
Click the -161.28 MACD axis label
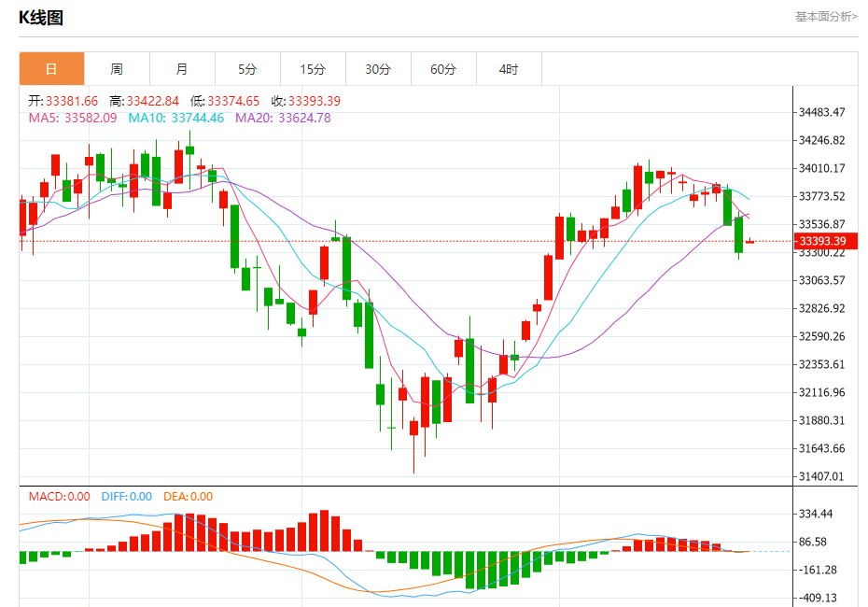pos(818,570)
